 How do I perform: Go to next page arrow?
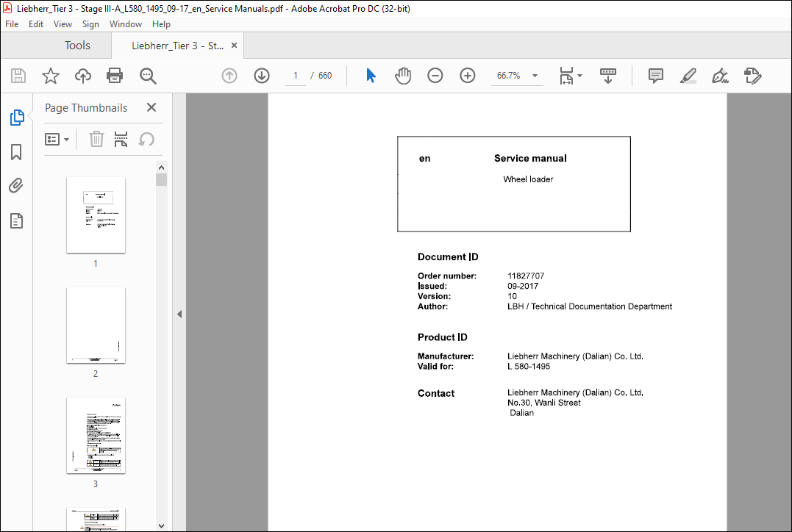pos(262,76)
